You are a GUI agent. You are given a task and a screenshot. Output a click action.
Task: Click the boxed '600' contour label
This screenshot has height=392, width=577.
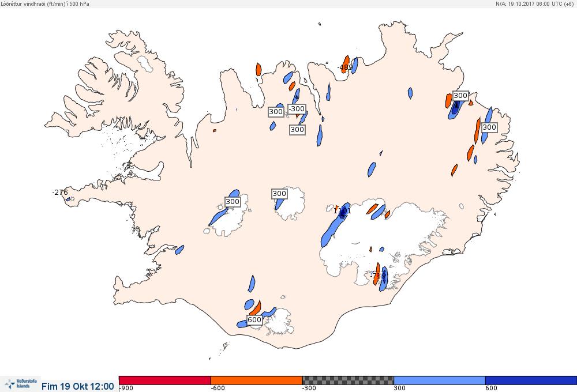[x=254, y=320]
